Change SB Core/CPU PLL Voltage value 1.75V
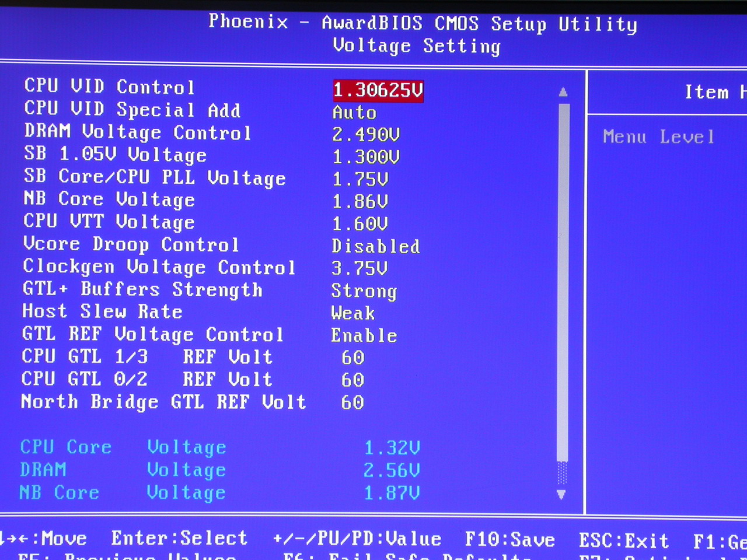This screenshot has width=747, height=560. [360, 179]
